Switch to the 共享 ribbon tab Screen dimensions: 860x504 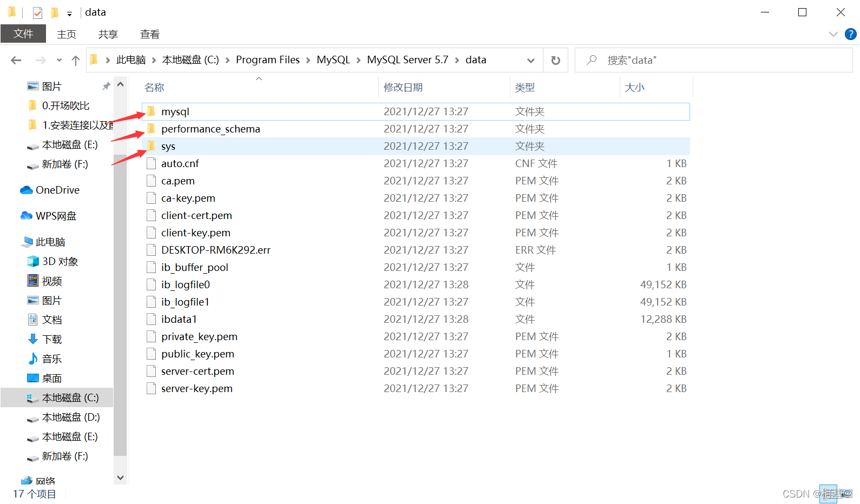point(108,34)
